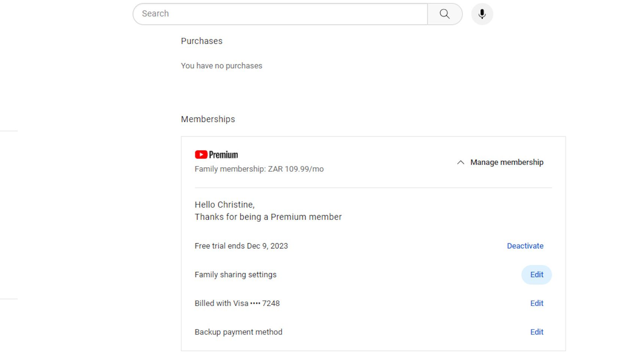Click the Family sharing settings label

pyautogui.click(x=235, y=274)
